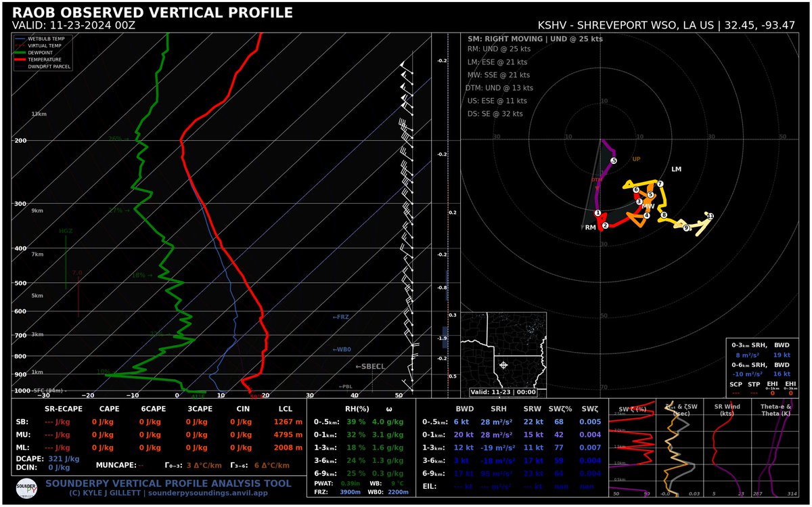This screenshot has height=507, width=812.
Task: Click the WB0 level arrow label
Action: pos(341,349)
